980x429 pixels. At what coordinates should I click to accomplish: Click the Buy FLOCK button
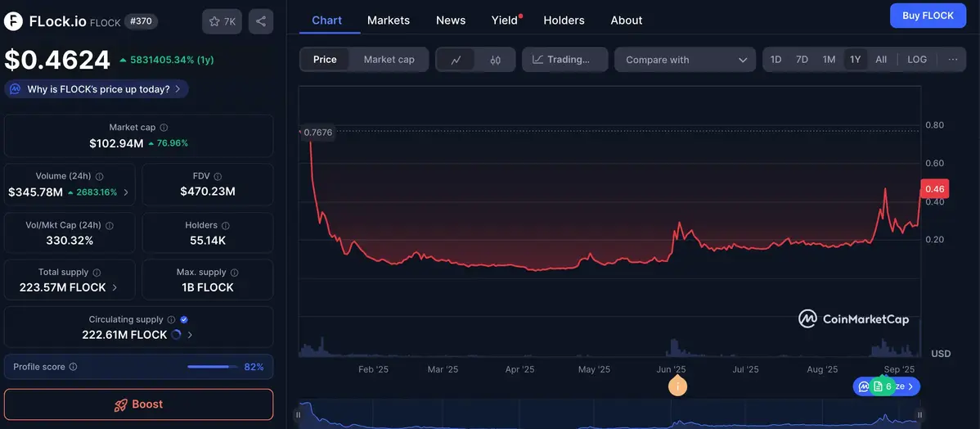[x=928, y=16]
